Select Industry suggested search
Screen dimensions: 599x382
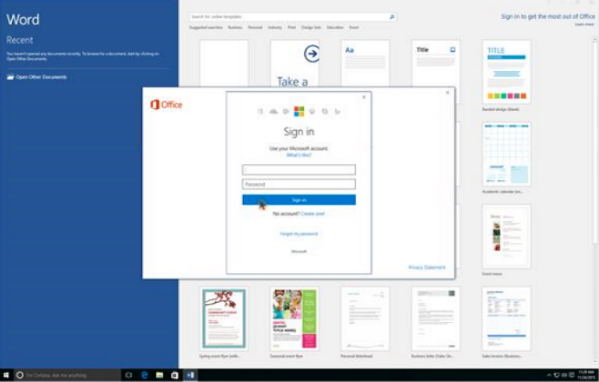pyautogui.click(x=275, y=28)
